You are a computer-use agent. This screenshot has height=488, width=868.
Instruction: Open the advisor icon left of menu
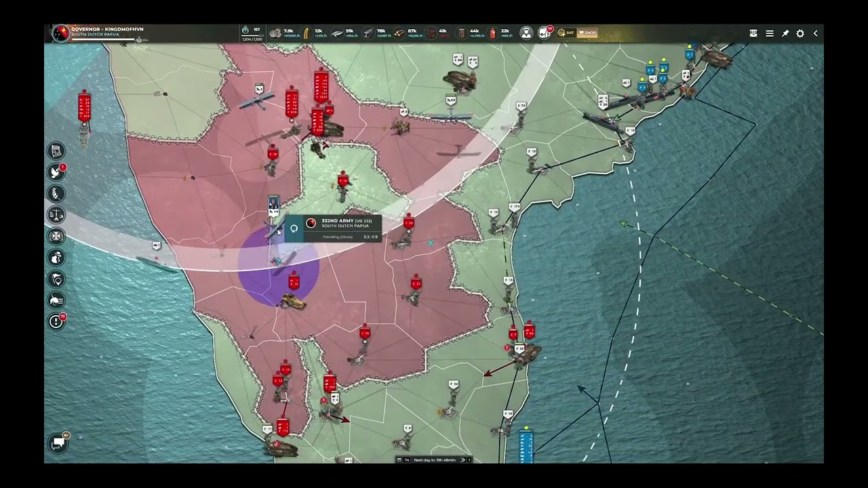tap(753, 33)
